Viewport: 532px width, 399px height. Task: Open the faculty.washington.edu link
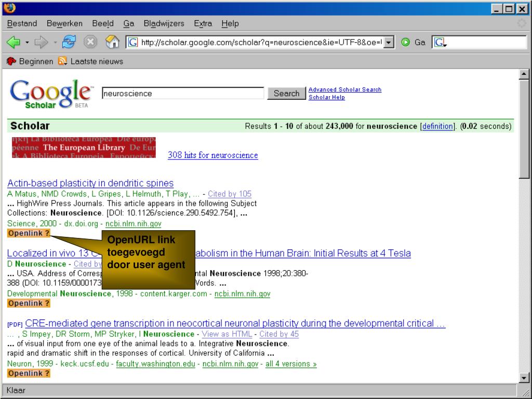(155, 364)
